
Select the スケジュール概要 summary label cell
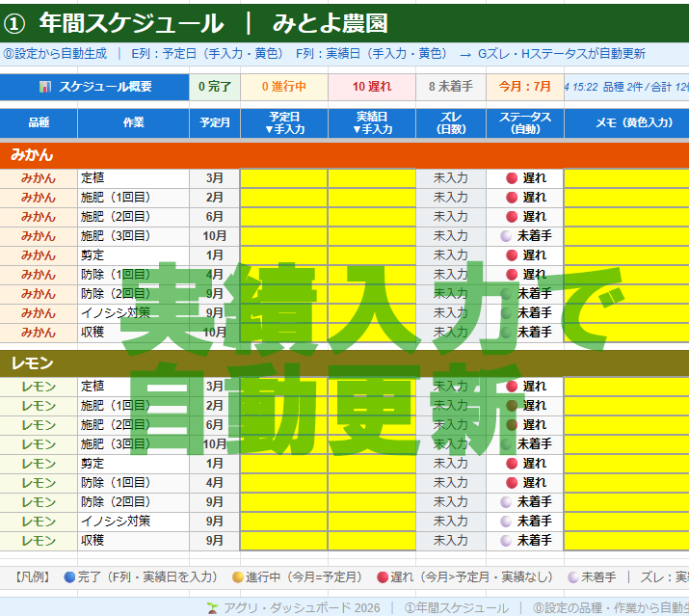[x=94, y=87]
